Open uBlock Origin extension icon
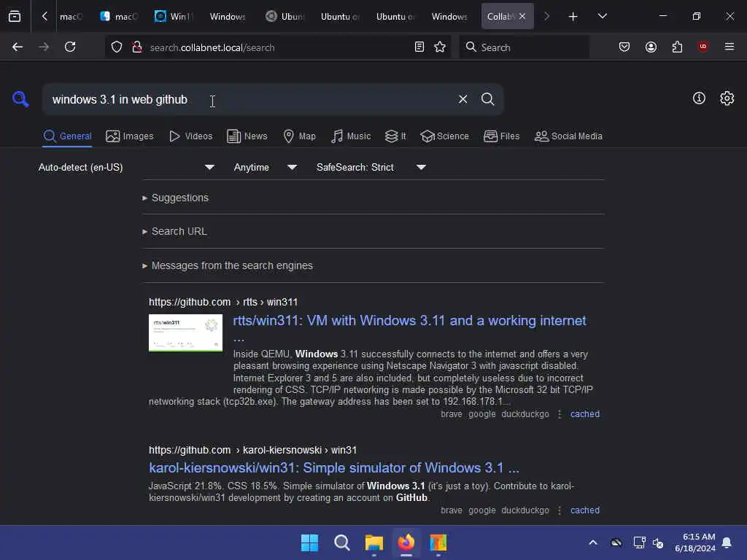The height and width of the screenshot is (560, 747). coord(703,46)
